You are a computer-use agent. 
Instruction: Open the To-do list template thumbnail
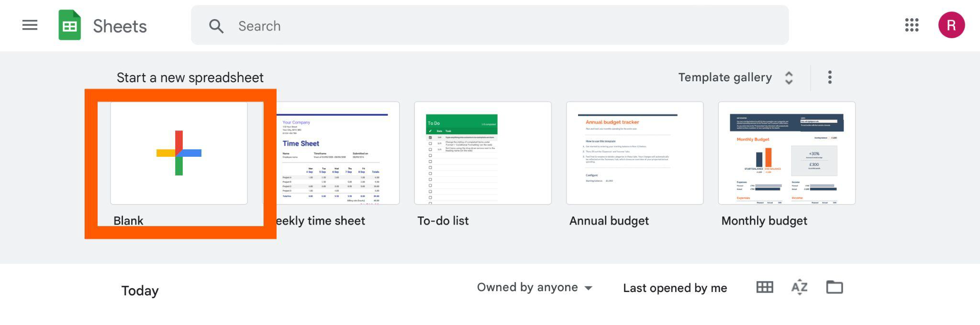click(483, 153)
